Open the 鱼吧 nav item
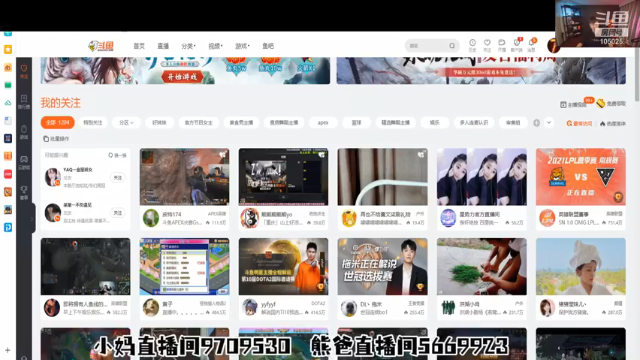 click(268, 46)
